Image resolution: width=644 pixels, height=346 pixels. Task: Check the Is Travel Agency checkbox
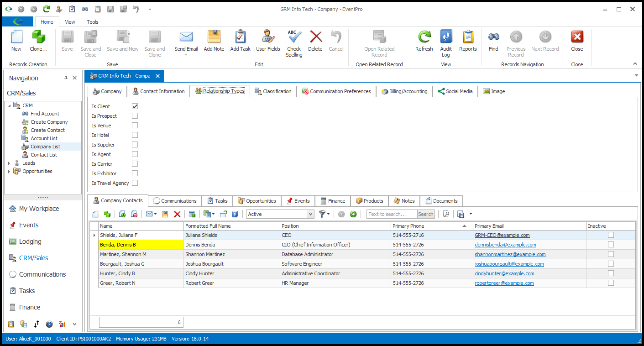click(135, 183)
